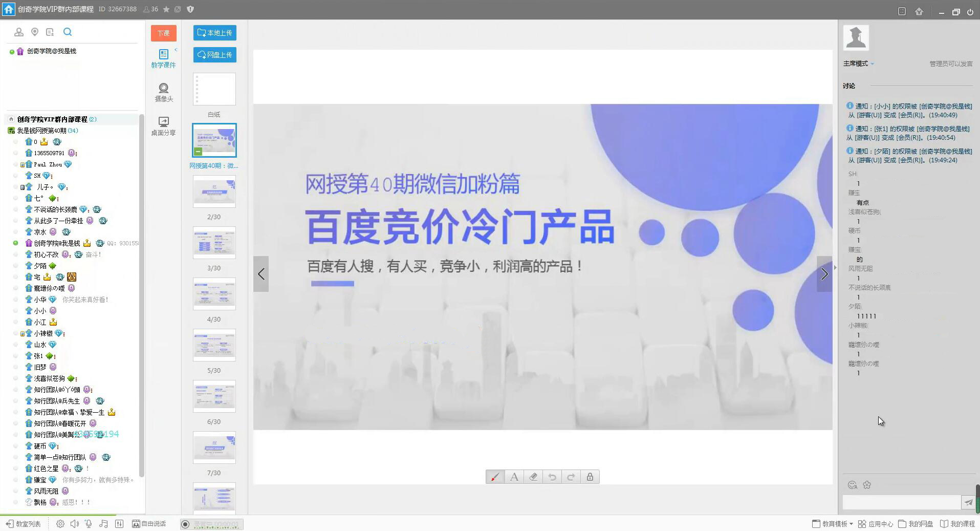
Task: Click the channel notes icon in left panel
Action: [x=50, y=32]
